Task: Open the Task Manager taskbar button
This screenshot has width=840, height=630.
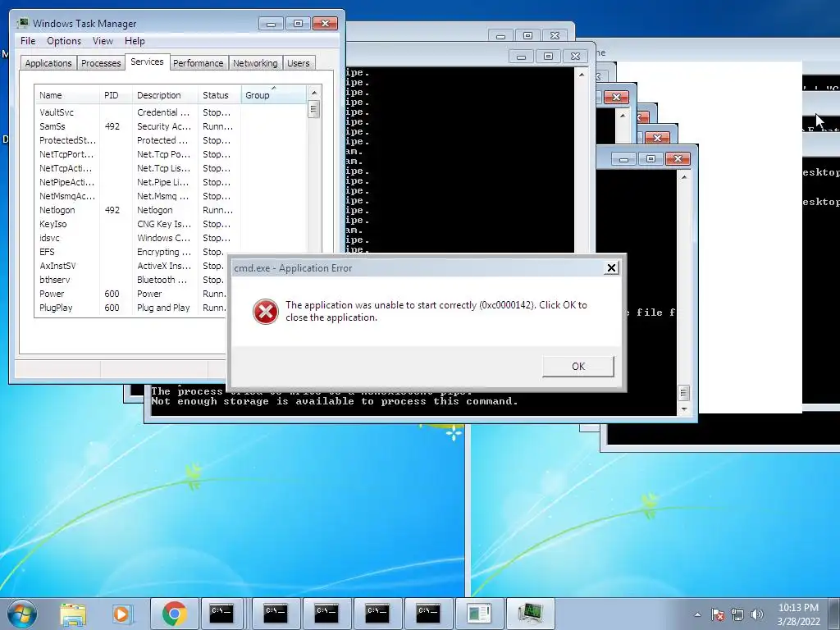Action: point(531,614)
